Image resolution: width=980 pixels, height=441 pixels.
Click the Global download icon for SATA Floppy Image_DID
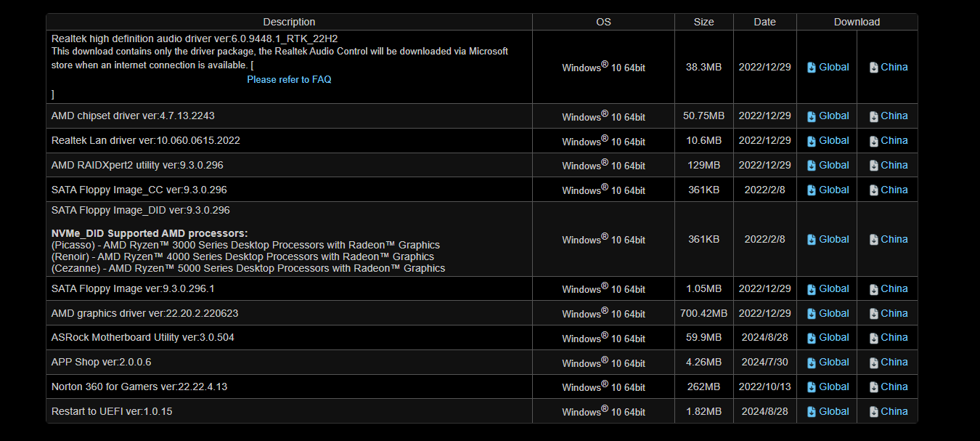(812, 240)
